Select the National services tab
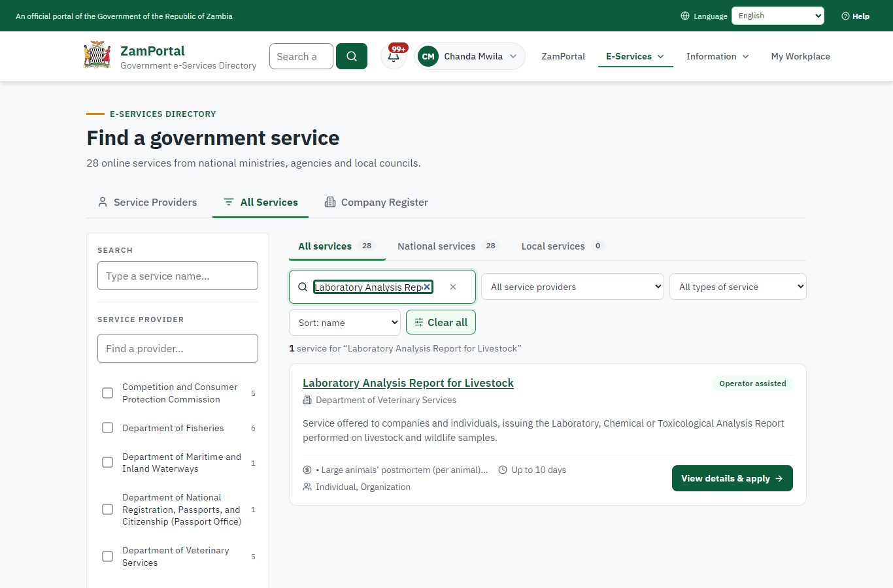The height and width of the screenshot is (588, 893). pyautogui.click(x=448, y=246)
